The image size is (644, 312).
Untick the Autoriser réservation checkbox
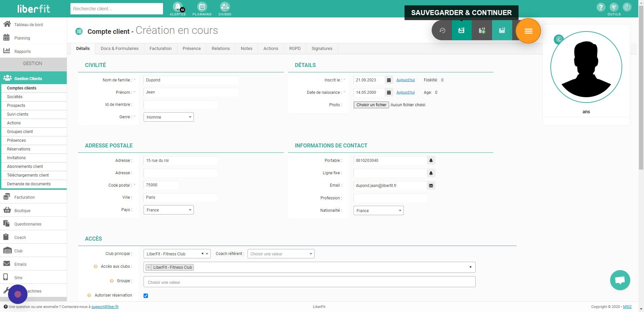tap(146, 296)
